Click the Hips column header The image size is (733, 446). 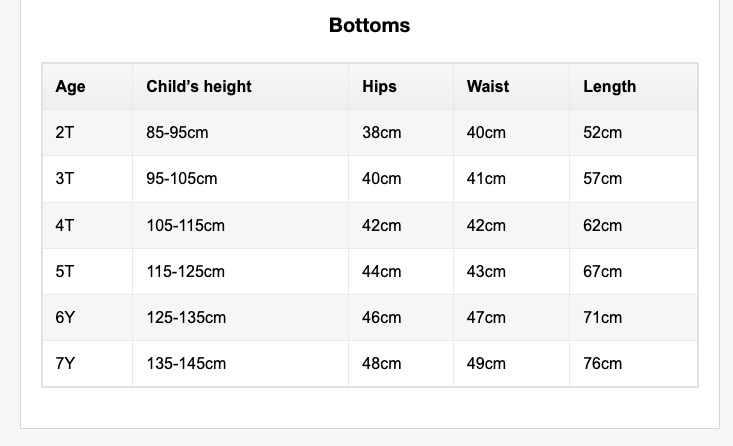[379, 86]
